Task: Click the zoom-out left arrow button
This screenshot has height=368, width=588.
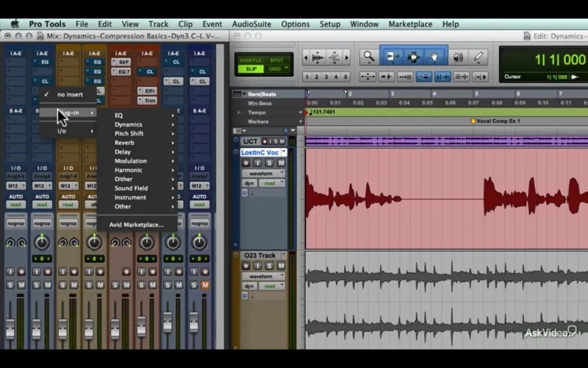Action: [306, 57]
